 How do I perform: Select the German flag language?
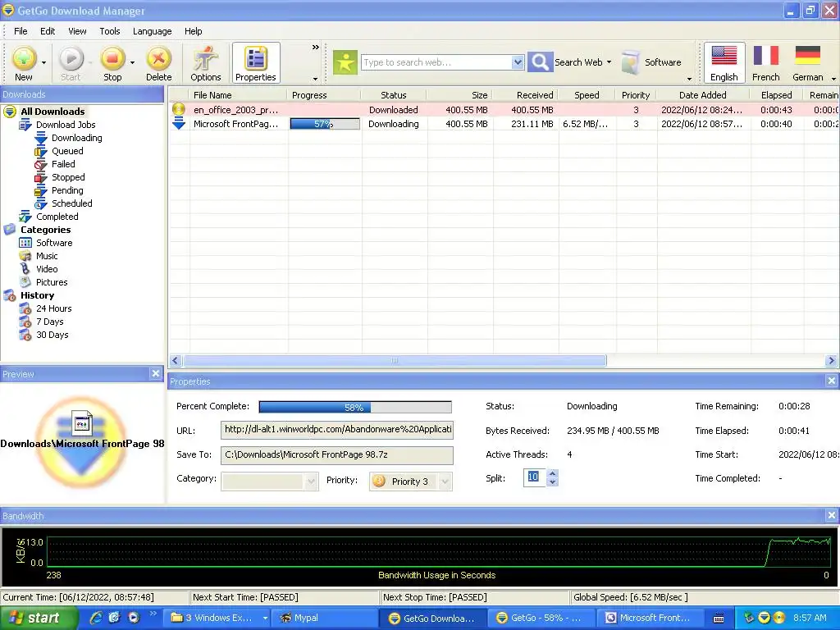(x=807, y=62)
